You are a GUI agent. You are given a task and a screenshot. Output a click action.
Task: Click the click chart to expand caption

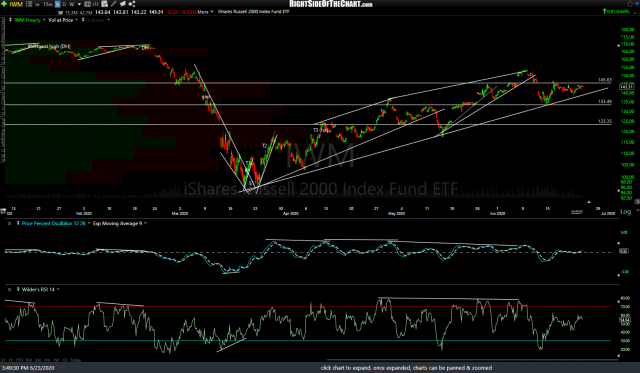406,368
